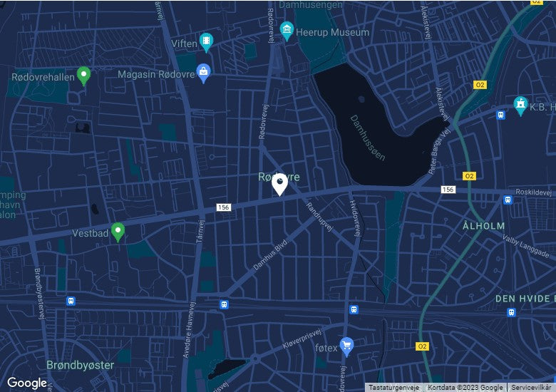Click the train station icon near Brøndbyøstervej
The width and height of the screenshot is (556, 392).
pyautogui.click(x=71, y=301)
